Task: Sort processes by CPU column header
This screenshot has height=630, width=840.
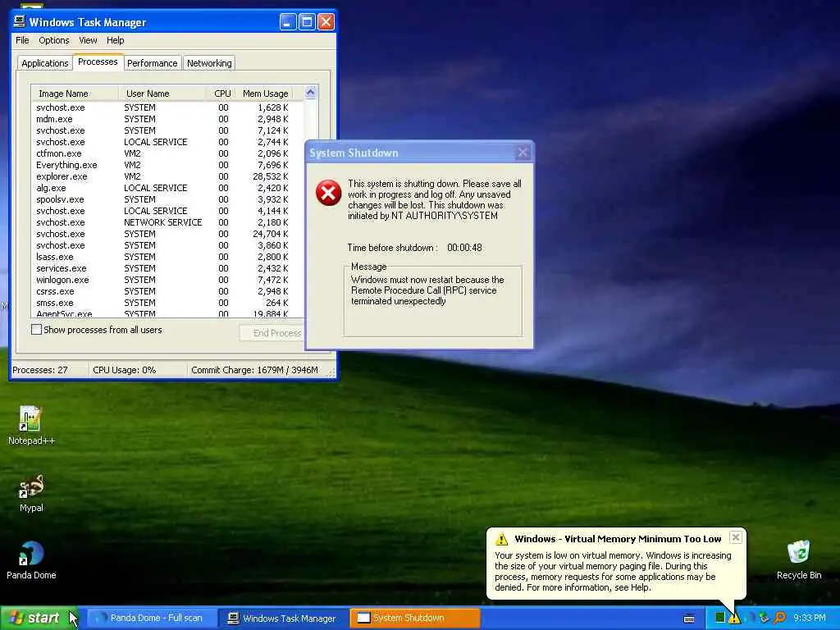Action: coord(221,94)
